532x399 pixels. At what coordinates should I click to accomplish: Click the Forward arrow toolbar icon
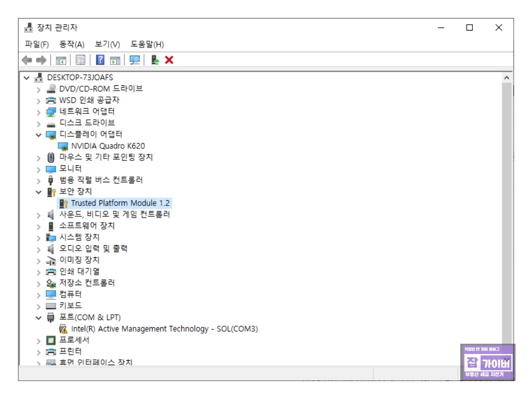(41, 61)
